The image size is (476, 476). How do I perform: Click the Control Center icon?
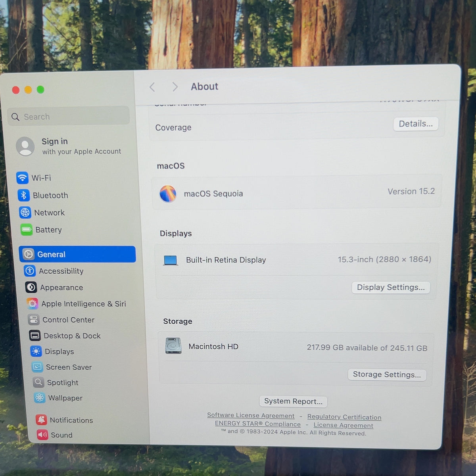(34, 320)
